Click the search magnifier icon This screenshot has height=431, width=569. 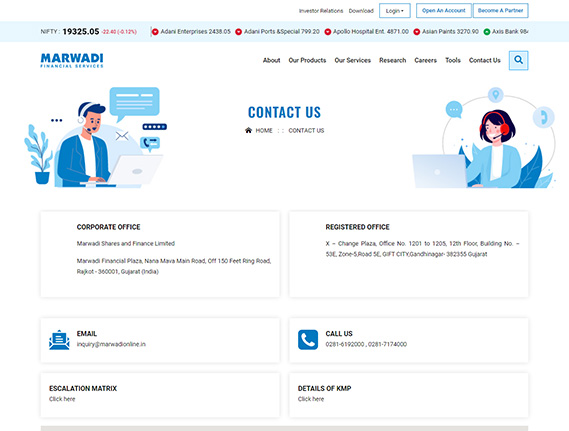(x=518, y=60)
